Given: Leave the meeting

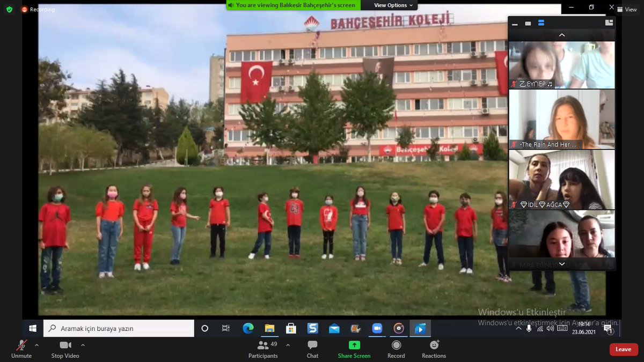Looking at the screenshot, I should coord(624,349).
